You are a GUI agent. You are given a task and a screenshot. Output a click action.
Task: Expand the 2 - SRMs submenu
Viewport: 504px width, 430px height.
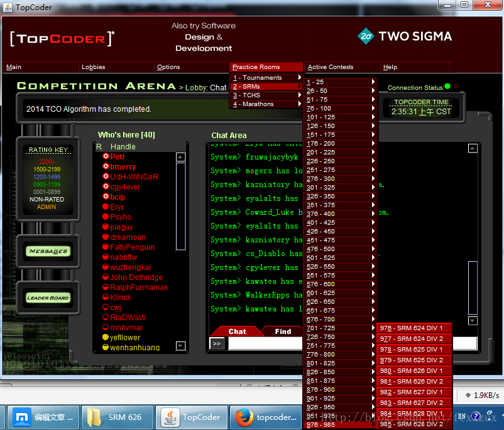(266, 87)
